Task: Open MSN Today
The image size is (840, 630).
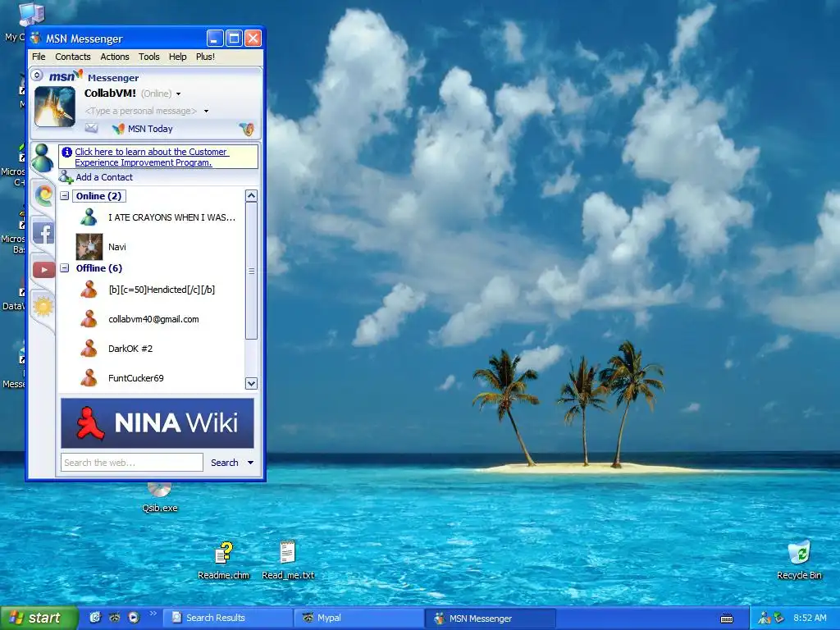Action: pos(150,129)
